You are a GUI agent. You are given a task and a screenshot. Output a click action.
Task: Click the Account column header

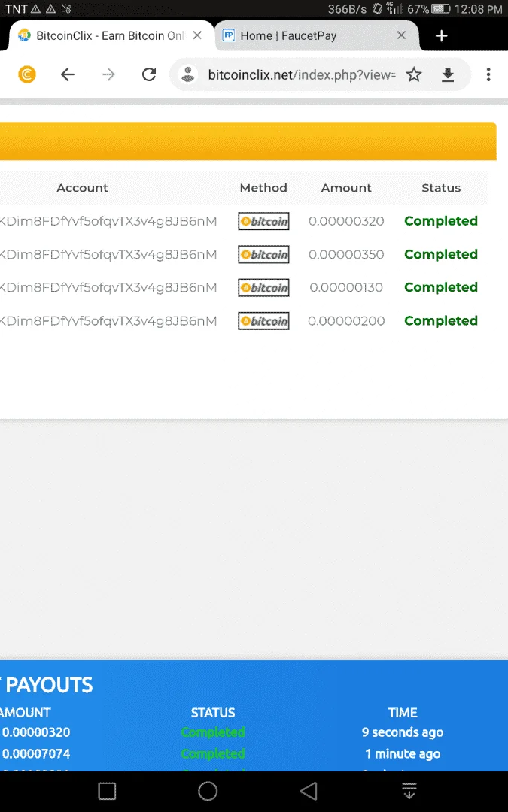click(83, 188)
